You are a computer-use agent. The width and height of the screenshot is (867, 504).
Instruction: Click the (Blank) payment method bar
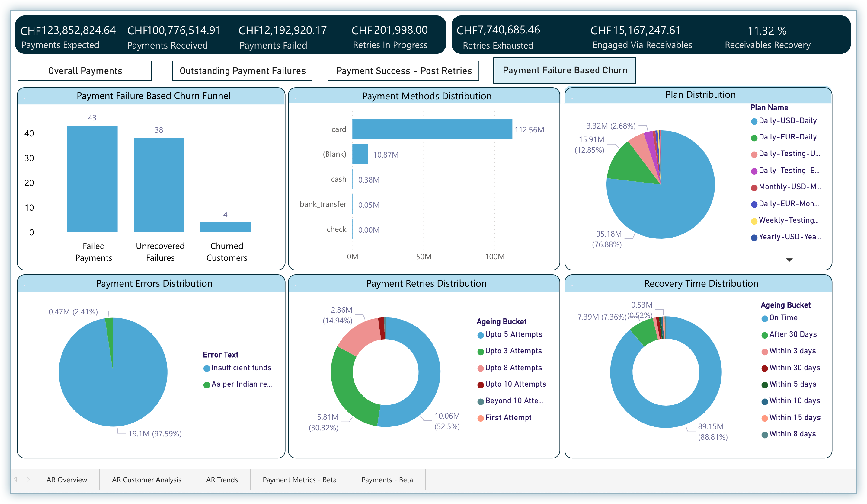pyautogui.click(x=360, y=154)
